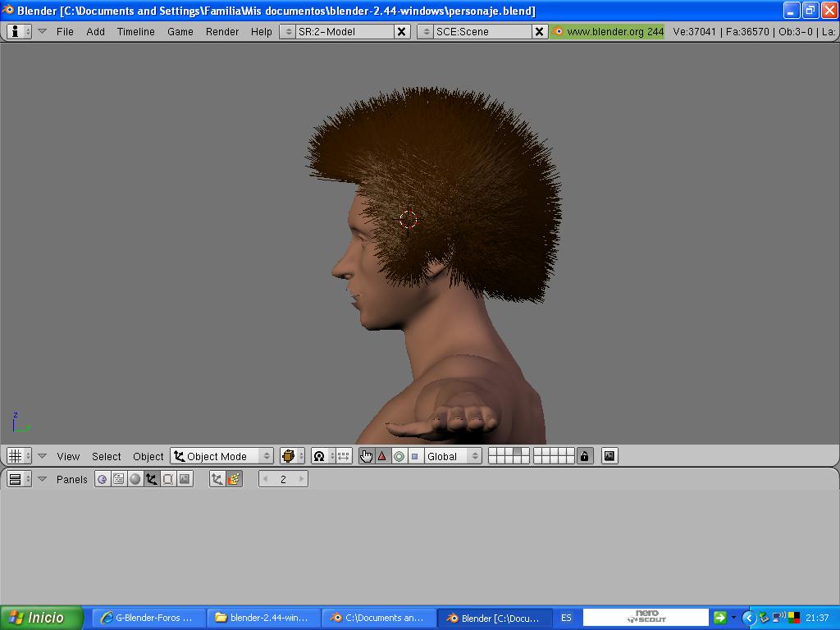This screenshot has height=630, width=840.
Task: Toggle the pulldown menus arrow in 3D header
Action: click(x=42, y=456)
